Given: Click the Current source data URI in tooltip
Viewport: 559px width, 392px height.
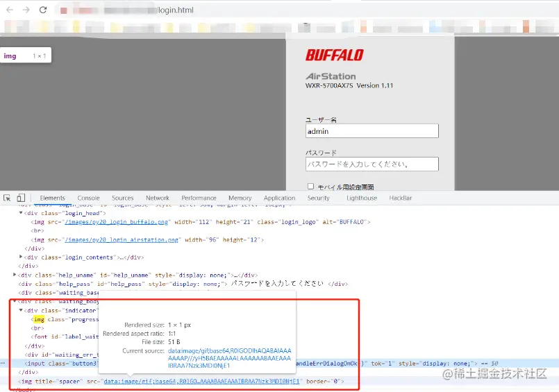Looking at the screenshot, I should click(230, 358).
